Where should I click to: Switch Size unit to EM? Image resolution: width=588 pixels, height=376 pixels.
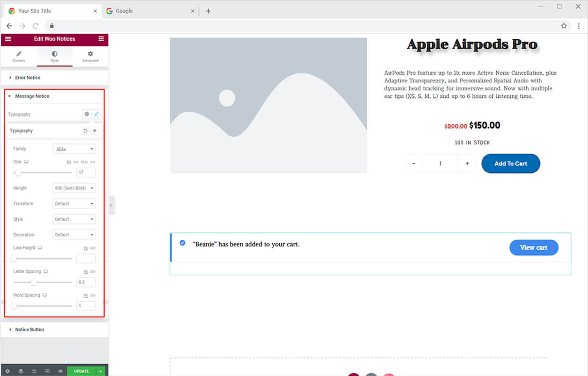76,162
